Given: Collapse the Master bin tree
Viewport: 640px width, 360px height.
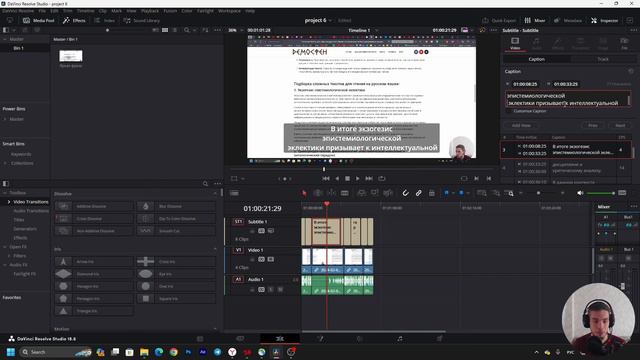Looking at the screenshot, I should click(5, 39).
